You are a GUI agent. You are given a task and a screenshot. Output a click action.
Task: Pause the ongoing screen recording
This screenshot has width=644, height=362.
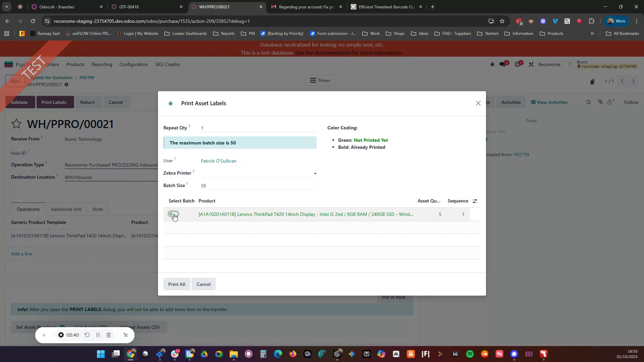[98, 335]
